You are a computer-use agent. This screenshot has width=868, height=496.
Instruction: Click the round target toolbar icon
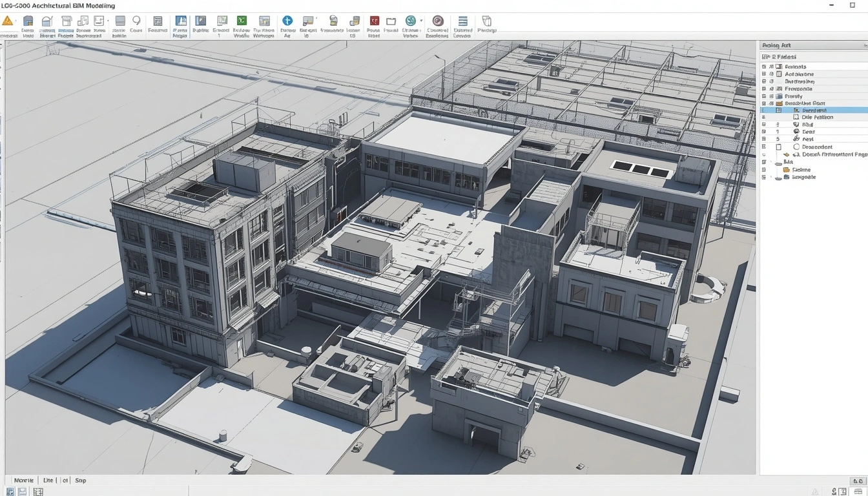coord(438,21)
